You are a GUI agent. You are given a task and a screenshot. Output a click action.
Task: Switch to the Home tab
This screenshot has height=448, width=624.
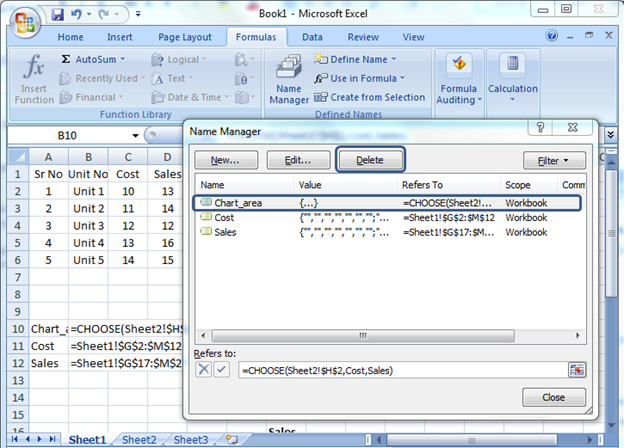click(x=70, y=37)
